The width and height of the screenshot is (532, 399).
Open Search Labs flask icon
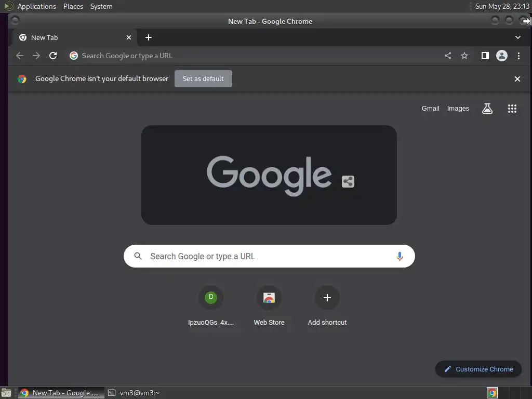click(487, 109)
